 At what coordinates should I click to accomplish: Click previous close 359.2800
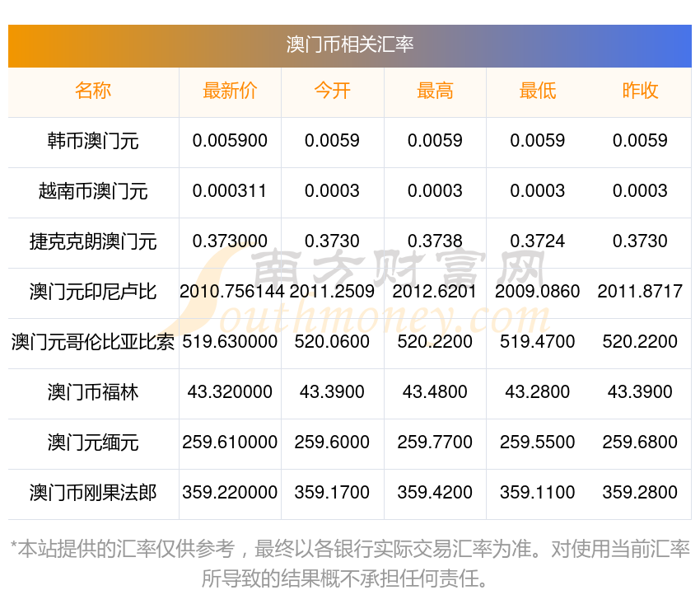click(x=640, y=492)
